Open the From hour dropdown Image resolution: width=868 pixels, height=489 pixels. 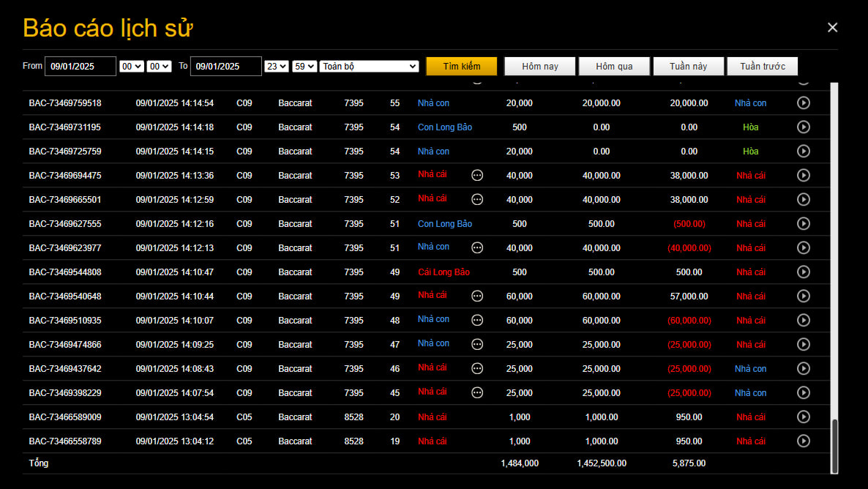pyautogui.click(x=132, y=67)
